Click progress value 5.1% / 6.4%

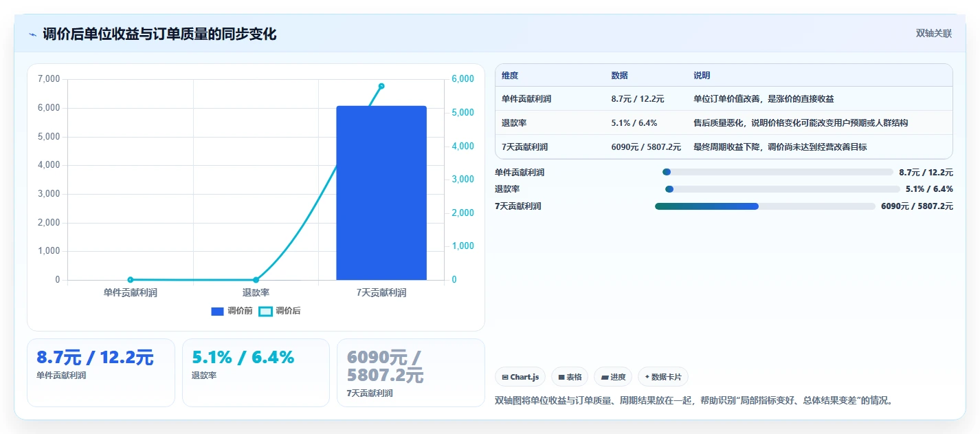tap(929, 189)
